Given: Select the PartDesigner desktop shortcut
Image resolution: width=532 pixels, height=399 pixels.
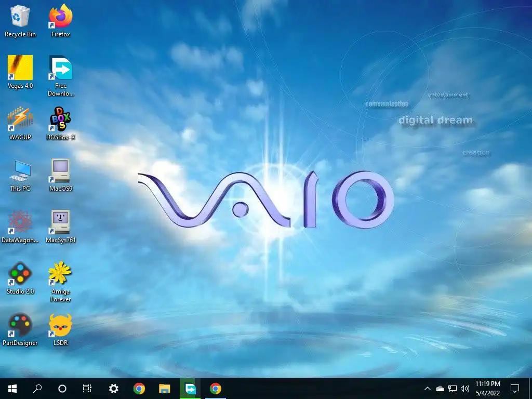Looking at the screenshot, I should [20, 330].
